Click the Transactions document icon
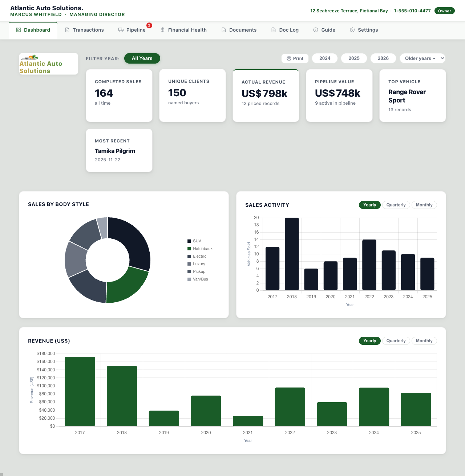The width and height of the screenshot is (465, 476). [67, 30]
